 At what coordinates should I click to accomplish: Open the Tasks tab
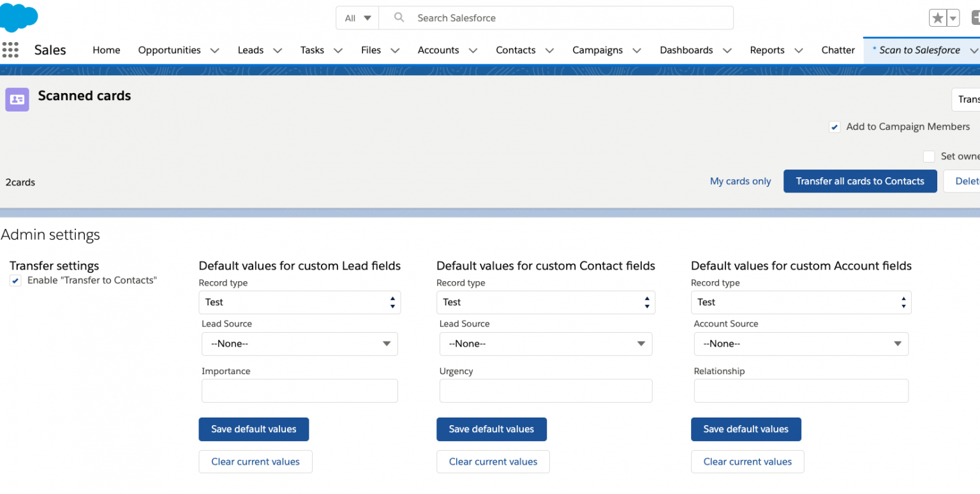coord(312,50)
